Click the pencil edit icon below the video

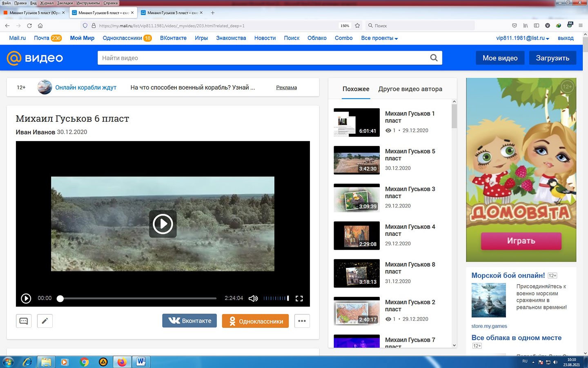pyautogui.click(x=45, y=321)
